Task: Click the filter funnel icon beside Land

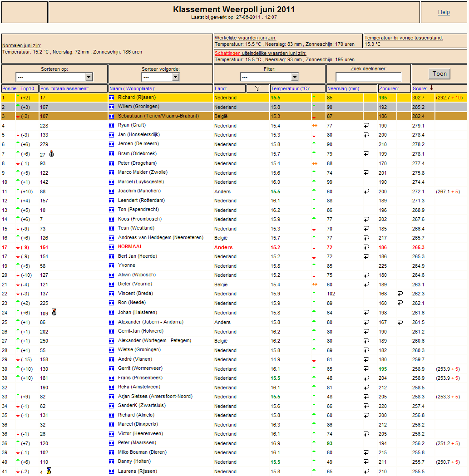Action: point(257,88)
